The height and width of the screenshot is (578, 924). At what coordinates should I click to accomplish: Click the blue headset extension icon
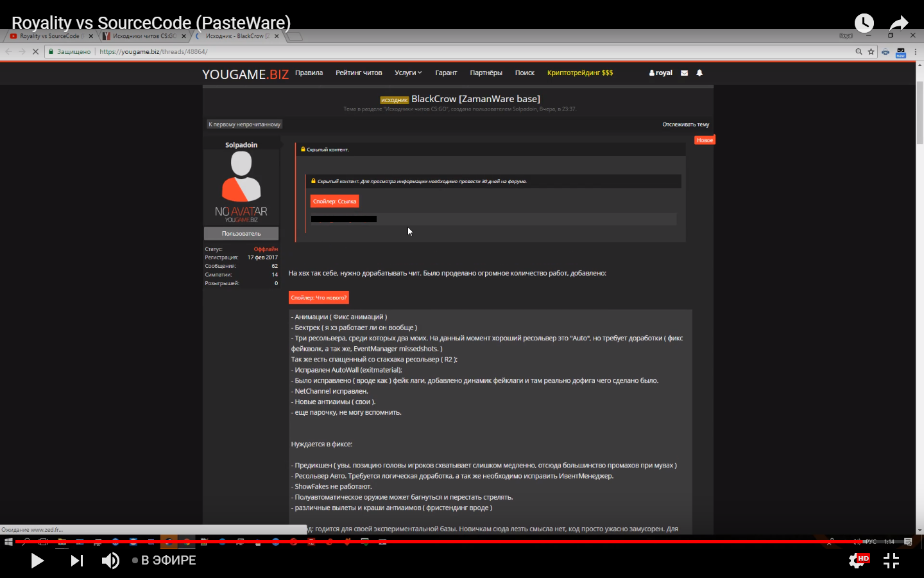(886, 52)
